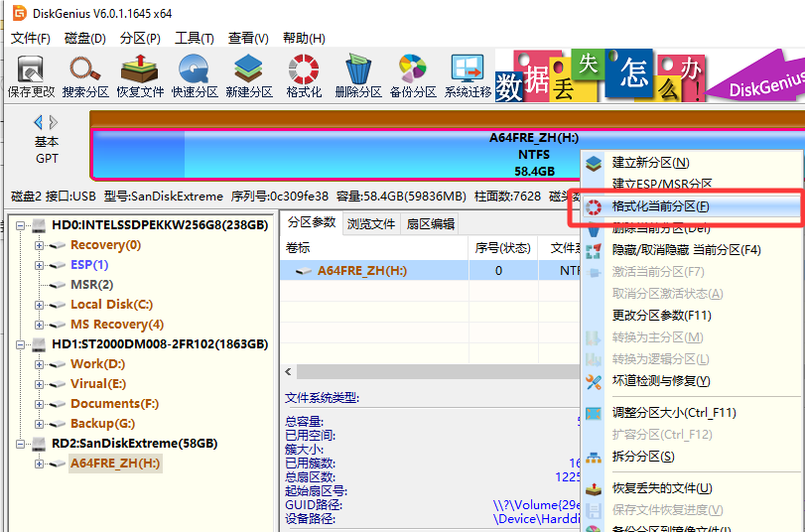This screenshot has width=805, height=532.
Task: Click the 恢复丢失的文件 menu icon
Action: pos(594,489)
